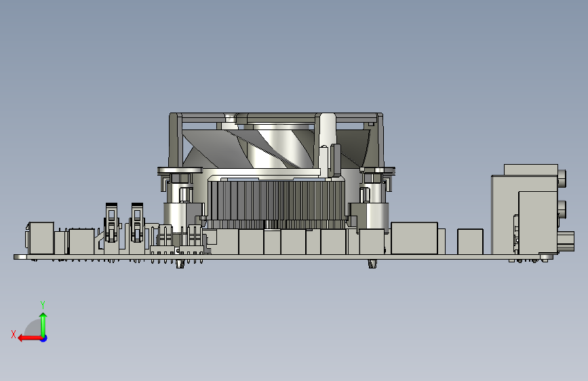Select the leftmost connector block on the board
The height and width of the screenshot is (381, 588).
pyautogui.click(x=40, y=238)
